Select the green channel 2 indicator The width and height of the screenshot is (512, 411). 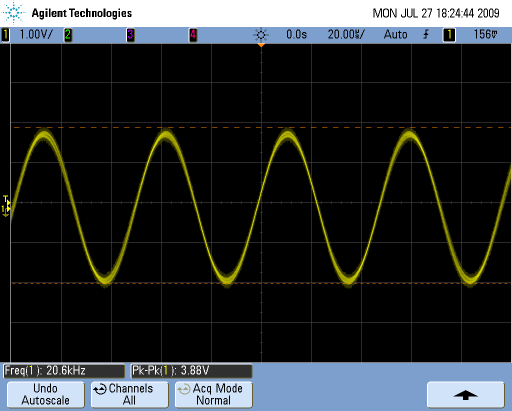coord(68,35)
